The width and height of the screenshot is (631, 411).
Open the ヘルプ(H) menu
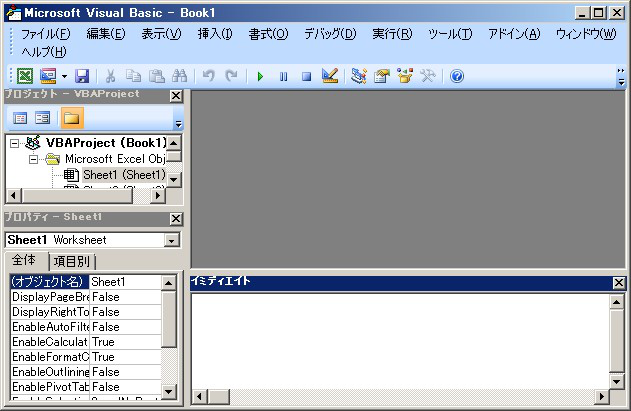click(44, 52)
